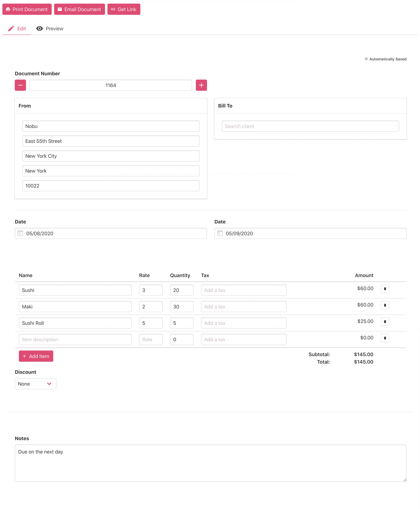Remove the empty item description row
Screen dimensions: 420x509
point(385,338)
